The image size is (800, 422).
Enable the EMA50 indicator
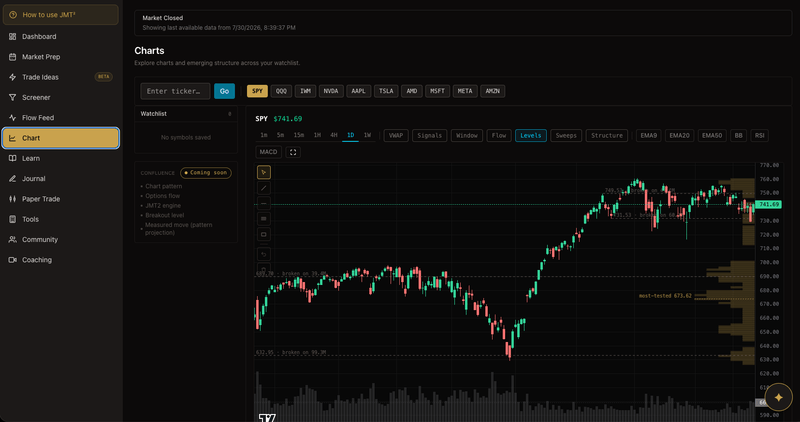(x=712, y=136)
